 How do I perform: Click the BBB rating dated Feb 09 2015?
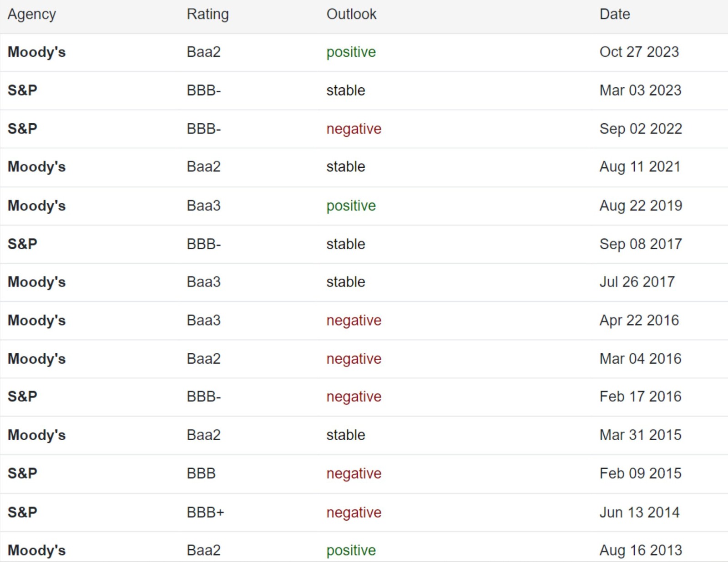click(201, 473)
